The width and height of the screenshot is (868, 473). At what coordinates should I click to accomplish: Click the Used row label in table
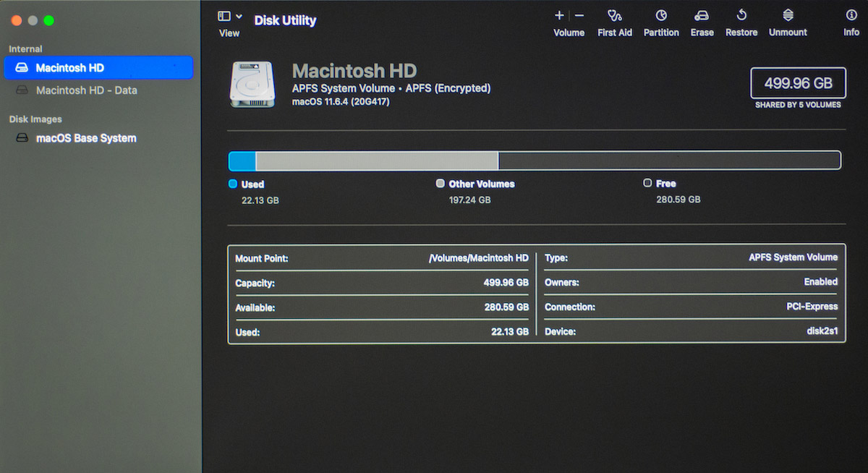pyautogui.click(x=247, y=333)
